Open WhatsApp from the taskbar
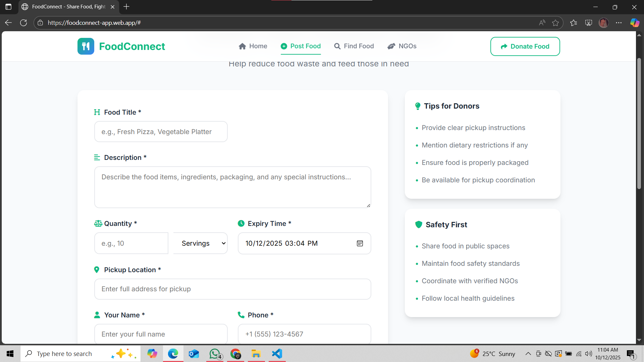 click(x=215, y=354)
